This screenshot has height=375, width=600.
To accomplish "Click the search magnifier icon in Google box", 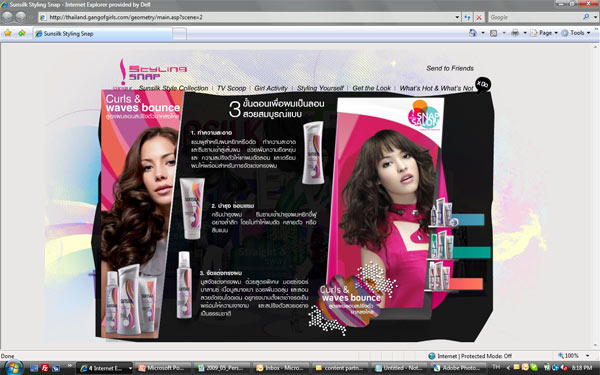I will 586,17.
